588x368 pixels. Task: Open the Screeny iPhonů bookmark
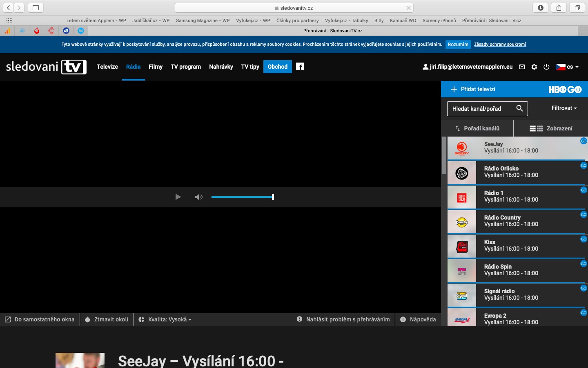(439, 20)
